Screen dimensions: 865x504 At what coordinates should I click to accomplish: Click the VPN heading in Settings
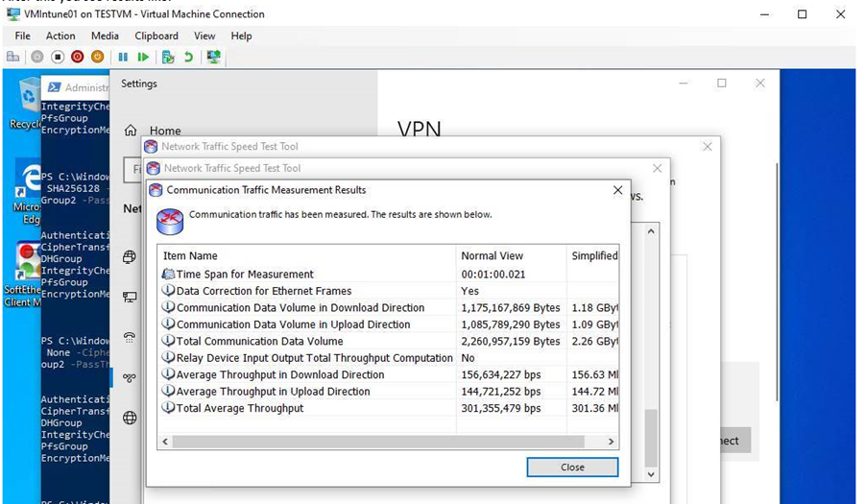point(420,129)
